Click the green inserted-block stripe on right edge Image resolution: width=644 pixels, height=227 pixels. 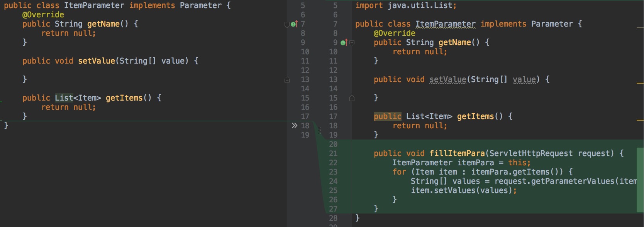[640, 180]
